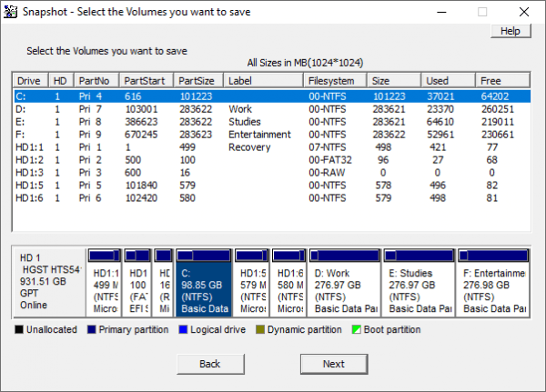
Task: Click the Used value 37021 for C:
Action: [440, 96]
